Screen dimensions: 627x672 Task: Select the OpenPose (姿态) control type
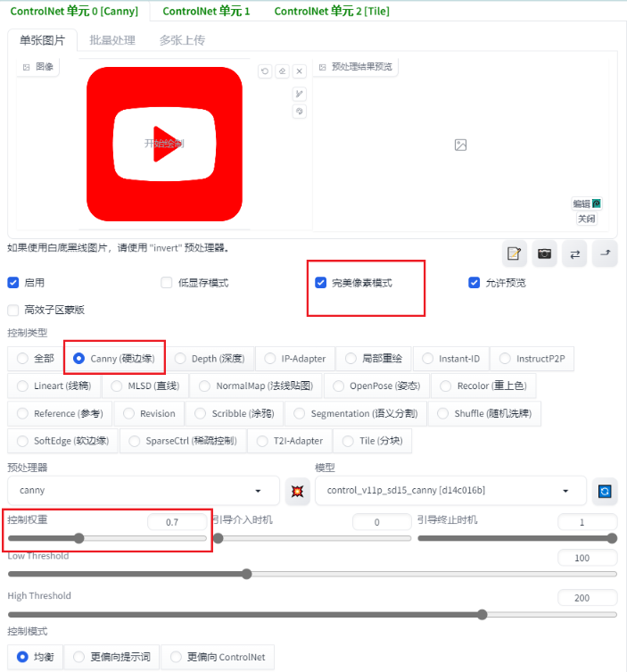[377, 386]
